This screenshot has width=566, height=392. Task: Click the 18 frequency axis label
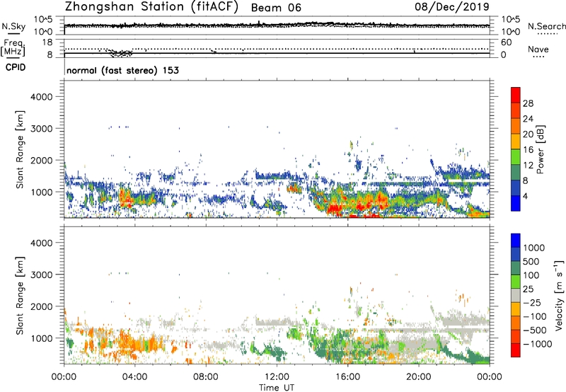tap(47, 42)
